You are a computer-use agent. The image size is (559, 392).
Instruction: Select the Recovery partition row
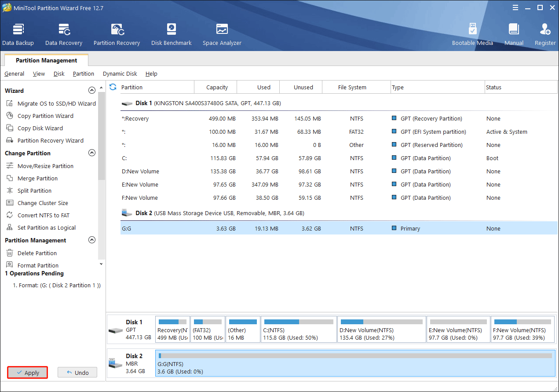click(x=339, y=118)
